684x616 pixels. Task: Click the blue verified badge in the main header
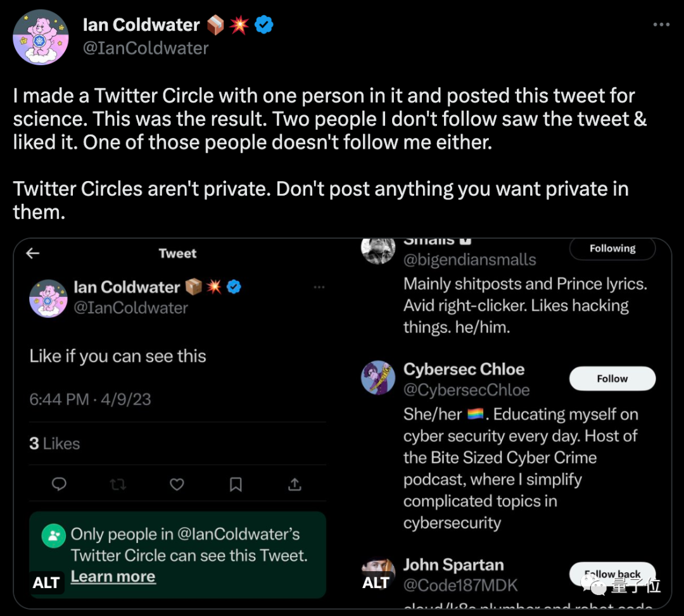click(264, 25)
